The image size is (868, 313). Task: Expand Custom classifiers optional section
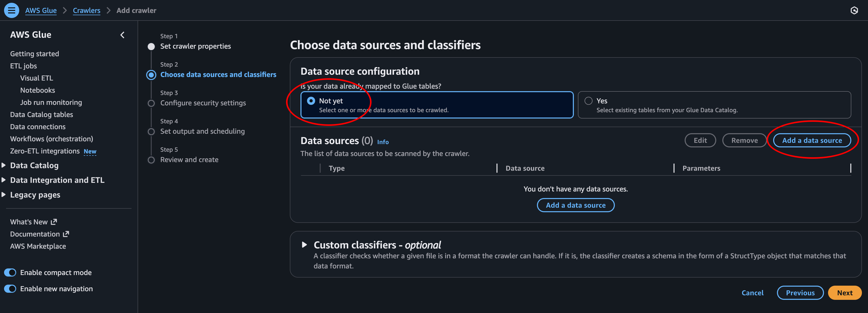(x=304, y=245)
